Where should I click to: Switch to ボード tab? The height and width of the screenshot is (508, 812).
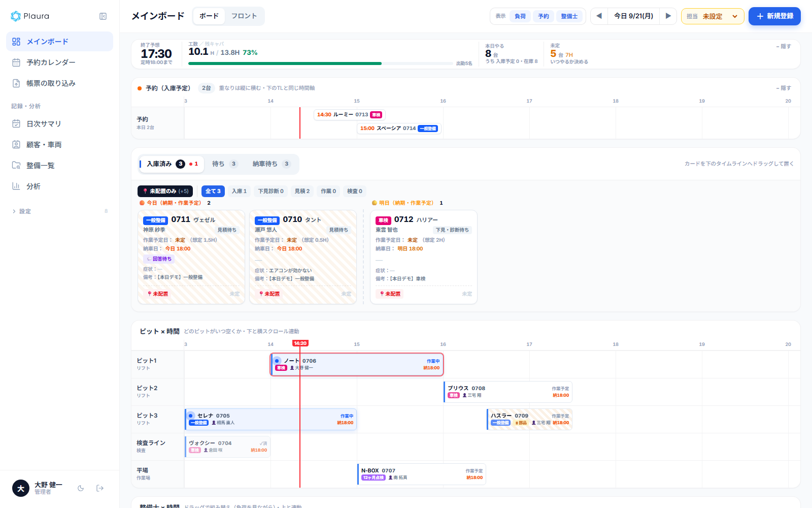209,16
